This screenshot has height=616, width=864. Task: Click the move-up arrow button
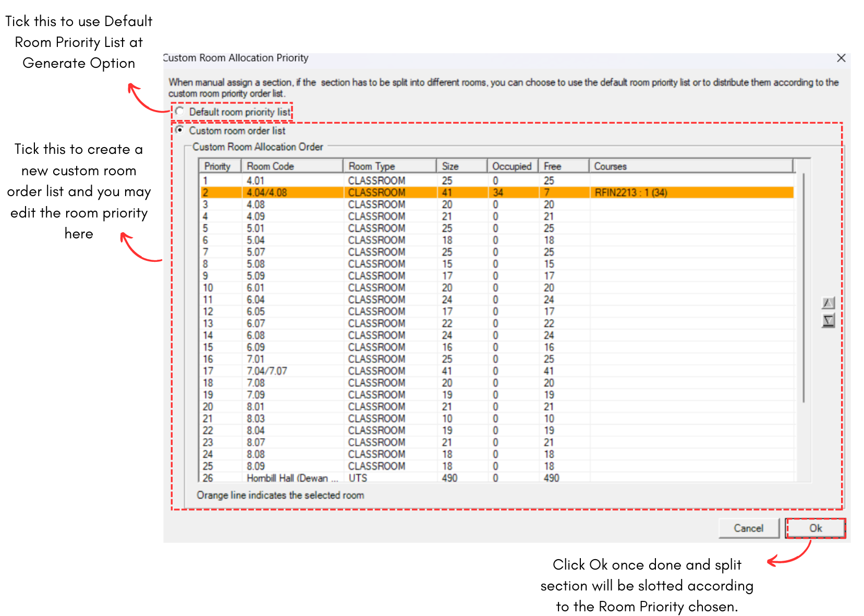point(828,303)
